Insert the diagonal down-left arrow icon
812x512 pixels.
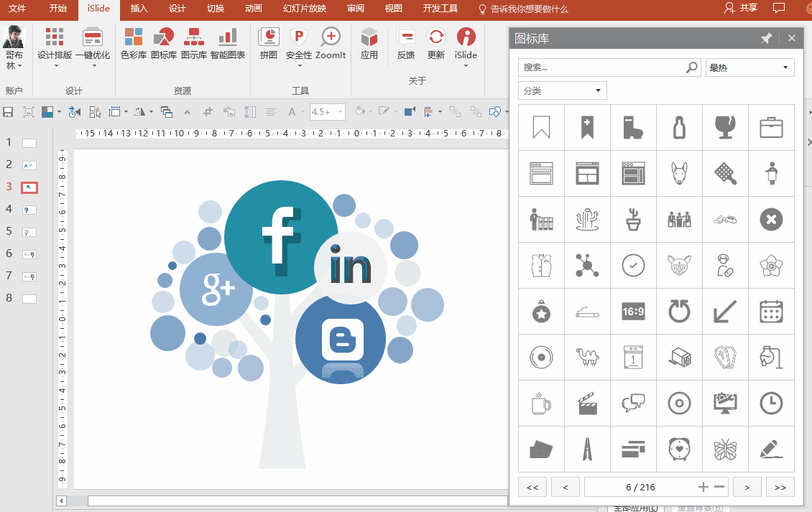[725, 312]
